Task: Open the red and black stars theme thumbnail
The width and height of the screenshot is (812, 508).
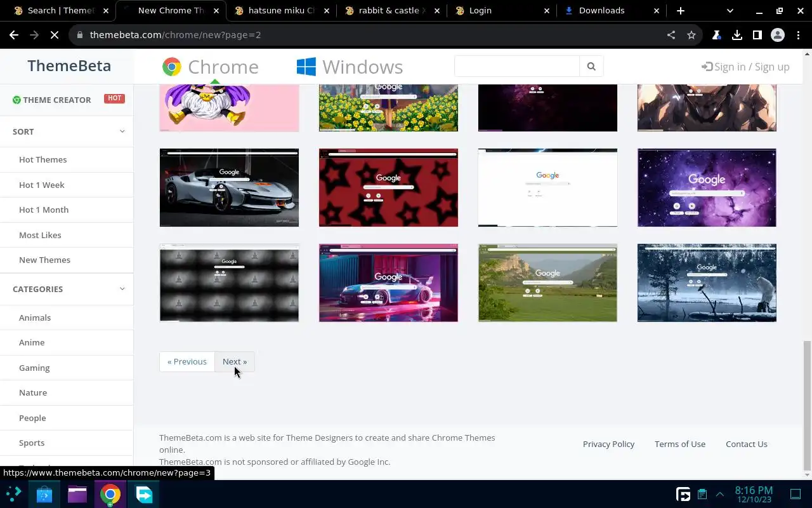Action: [x=388, y=187]
